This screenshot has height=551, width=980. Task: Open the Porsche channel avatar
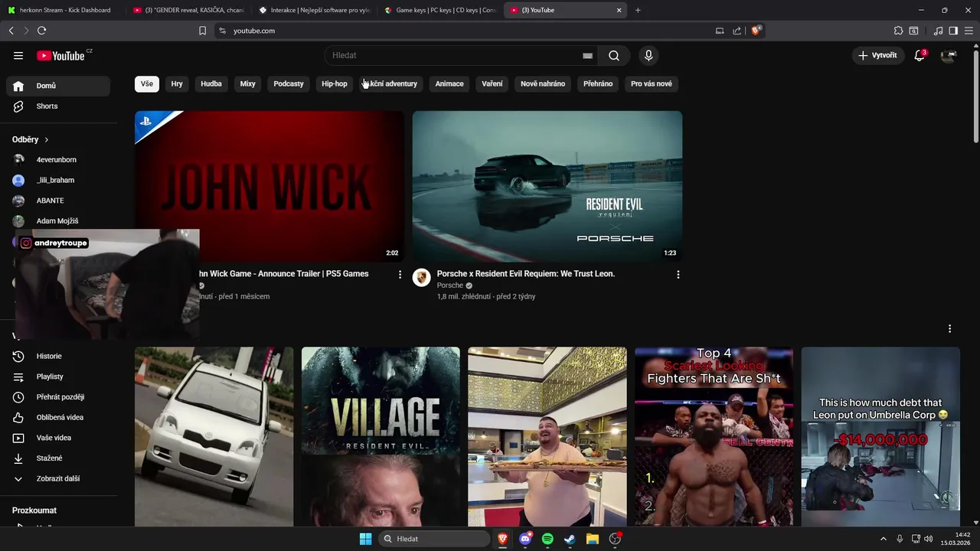point(422,278)
